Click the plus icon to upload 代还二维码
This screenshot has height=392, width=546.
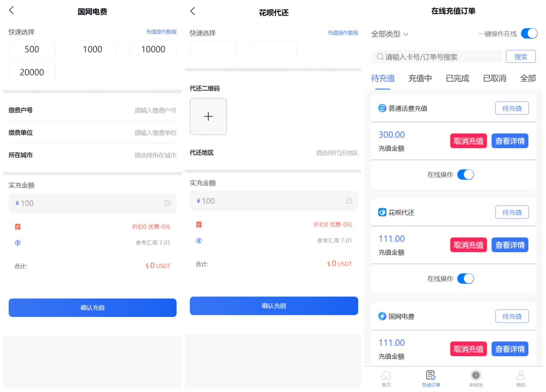tap(208, 117)
